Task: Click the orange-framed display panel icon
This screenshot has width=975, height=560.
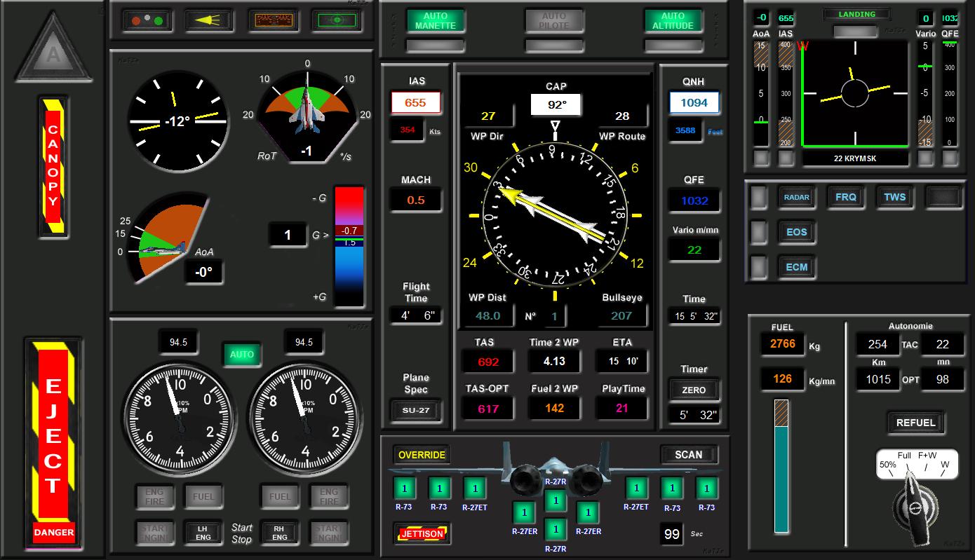Action: 271,20
